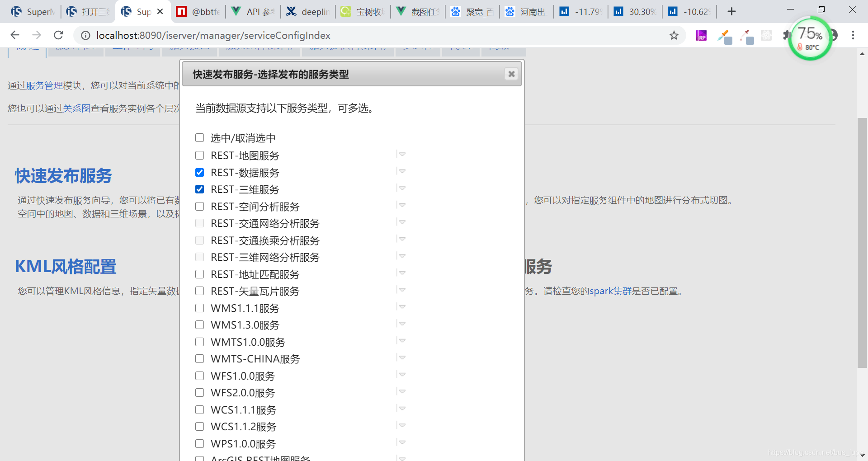View site information icon in address bar

pyautogui.click(x=85, y=35)
